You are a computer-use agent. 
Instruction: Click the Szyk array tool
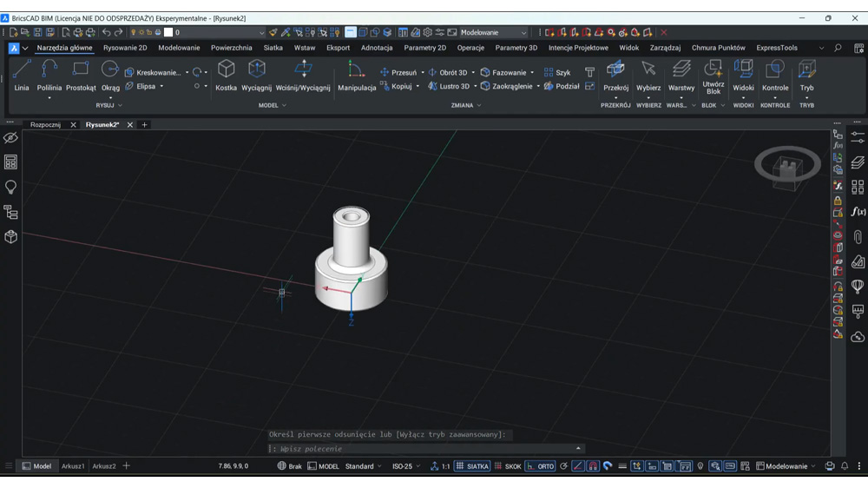[x=557, y=73]
